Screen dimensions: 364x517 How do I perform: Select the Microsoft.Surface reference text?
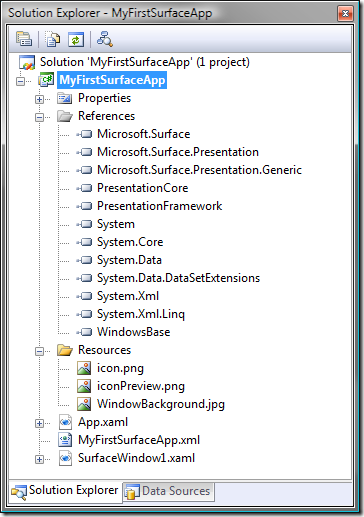[x=143, y=134]
